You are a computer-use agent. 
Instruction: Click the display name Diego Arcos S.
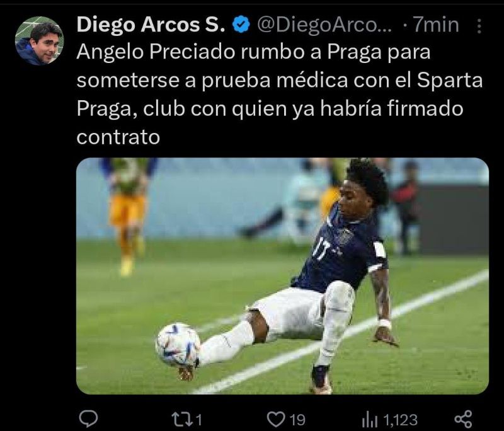tap(151, 25)
